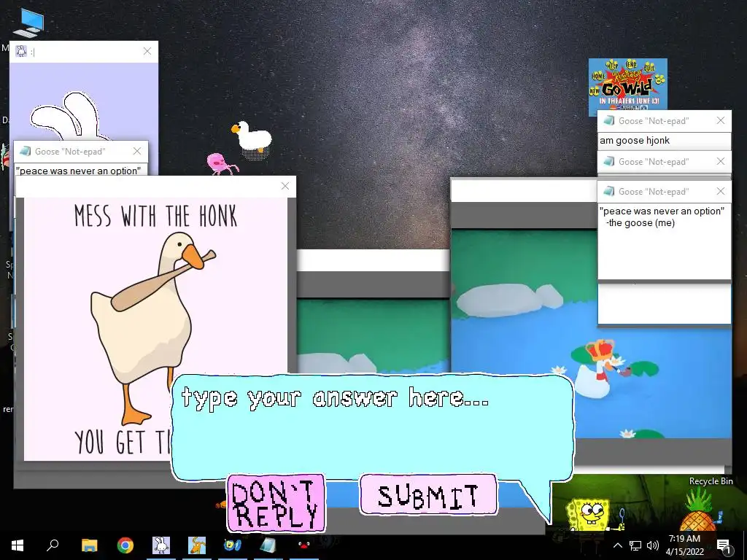Viewport: 747px width, 560px height.
Task: Click Not-epad icon in left Goose window title
Action: 25,151
